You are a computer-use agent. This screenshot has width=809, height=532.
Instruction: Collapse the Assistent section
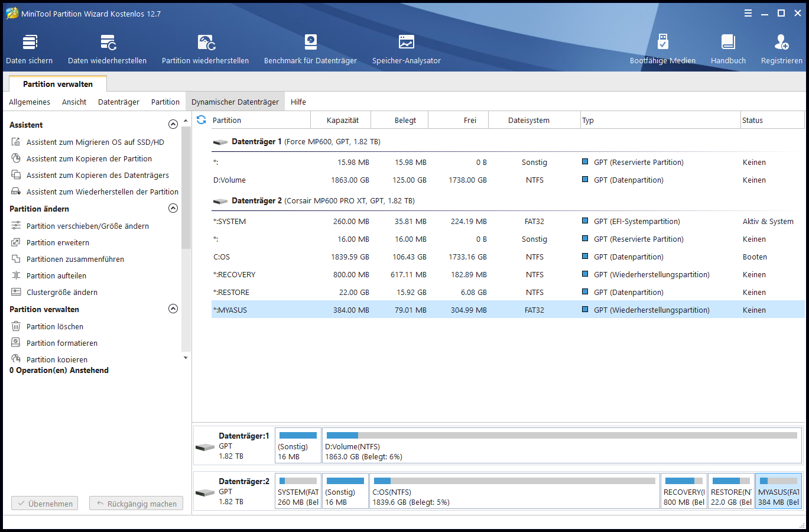coord(173,124)
